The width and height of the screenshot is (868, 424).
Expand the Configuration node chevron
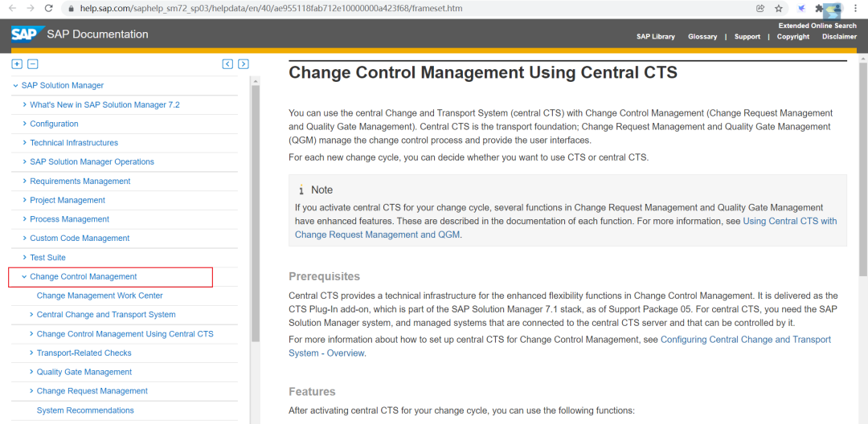click(x=24, y=124)
